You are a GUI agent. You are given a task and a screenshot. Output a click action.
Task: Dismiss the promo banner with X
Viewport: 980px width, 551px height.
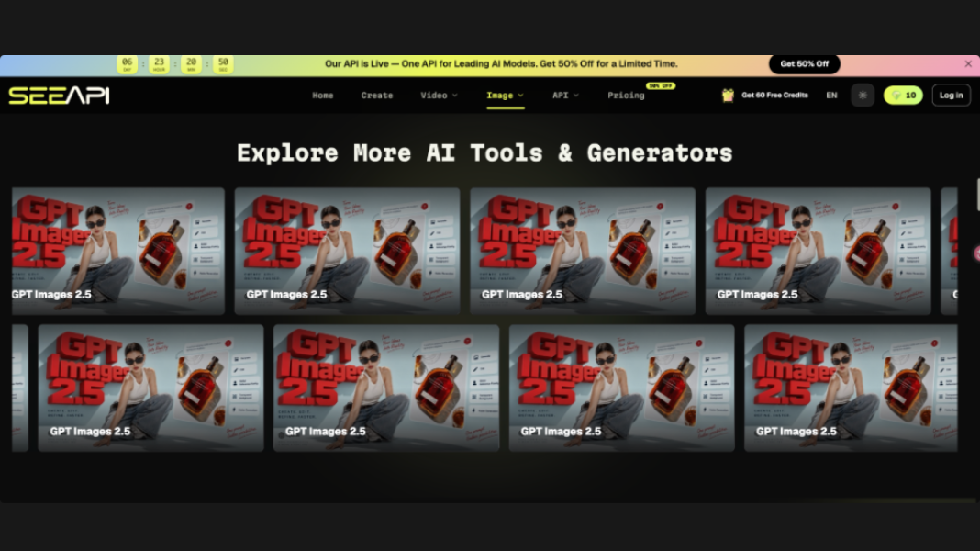point(968,63)
